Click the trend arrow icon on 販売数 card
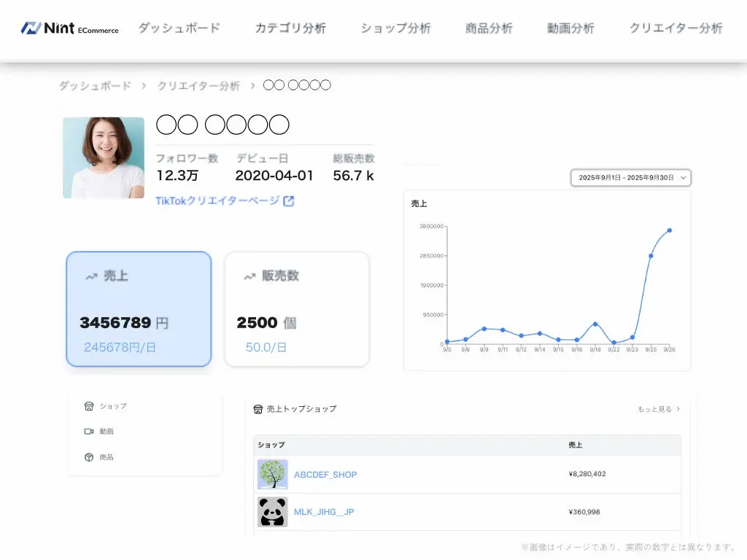Viewport: 747px width, 560px height. click(x=249, y=276)
